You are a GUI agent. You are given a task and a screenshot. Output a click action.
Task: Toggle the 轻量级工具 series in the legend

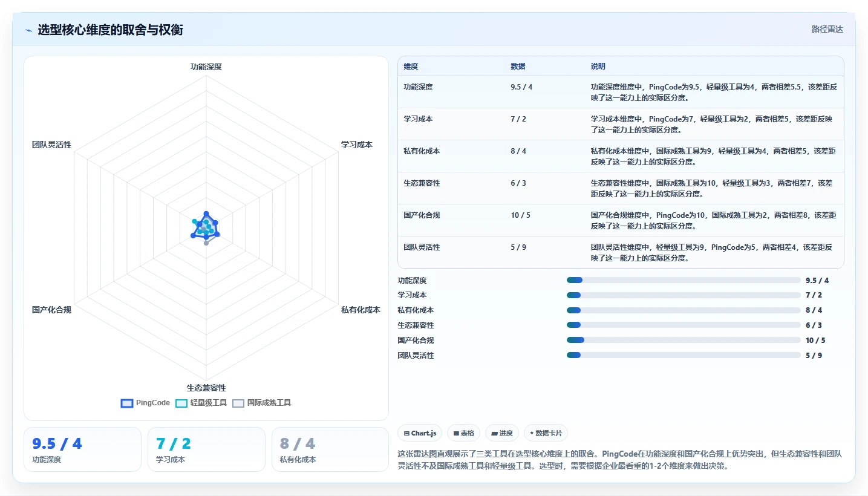click(x=201, y=403)
